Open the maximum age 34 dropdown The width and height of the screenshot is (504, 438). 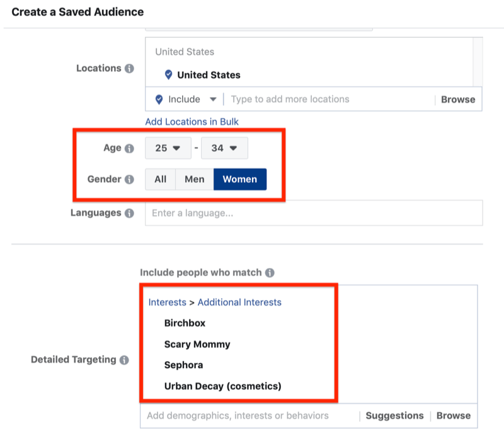pyautogui.click(x=224, y=149)
